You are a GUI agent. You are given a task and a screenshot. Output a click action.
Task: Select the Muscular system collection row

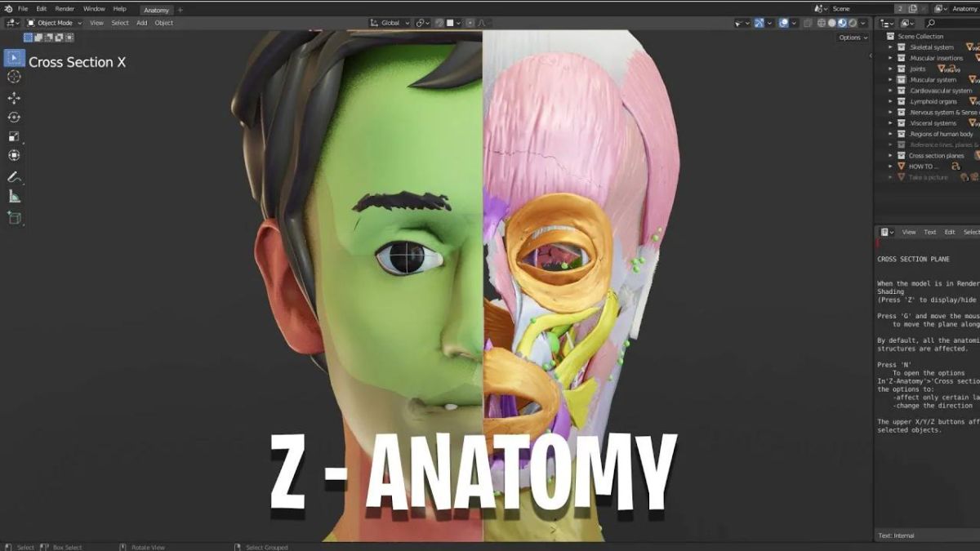click(932, 80)
